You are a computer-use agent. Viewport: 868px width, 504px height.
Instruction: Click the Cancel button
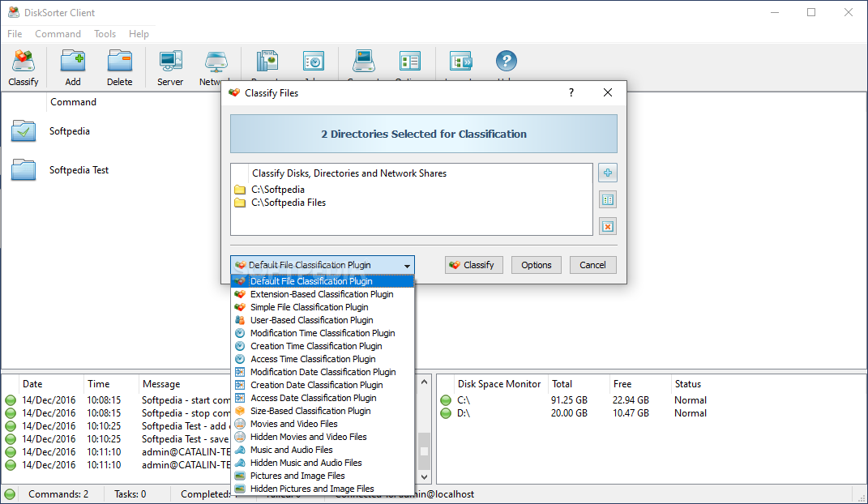click(x=592, y=265)
